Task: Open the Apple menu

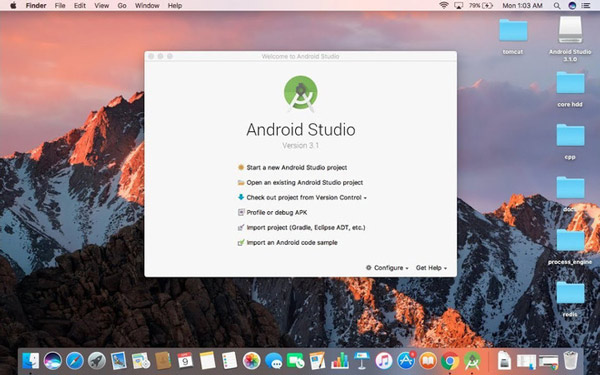Action: [x=13, y=5]
